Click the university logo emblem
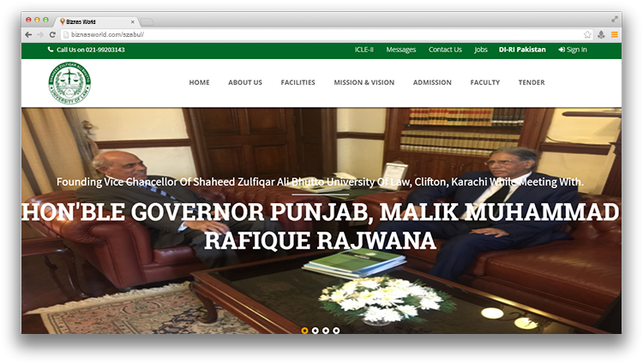 click(69, 82)
